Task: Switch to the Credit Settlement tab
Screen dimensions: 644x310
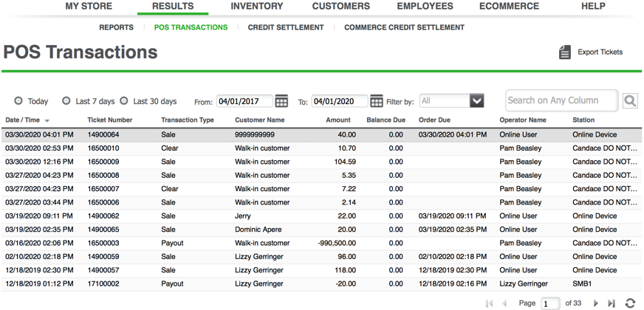Action: (x=286, y=27)
